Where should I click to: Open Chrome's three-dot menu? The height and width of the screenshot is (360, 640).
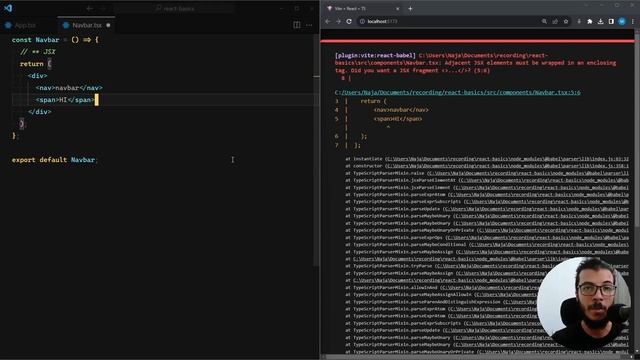633,21
